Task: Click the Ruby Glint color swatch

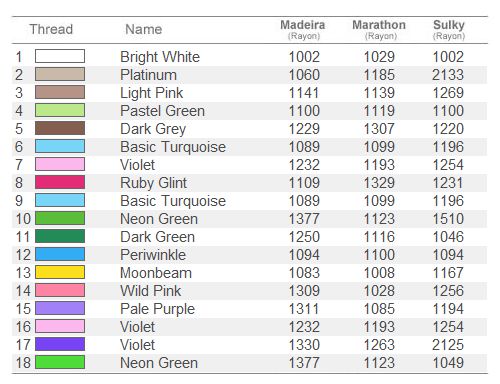Action: coord(60,182)
